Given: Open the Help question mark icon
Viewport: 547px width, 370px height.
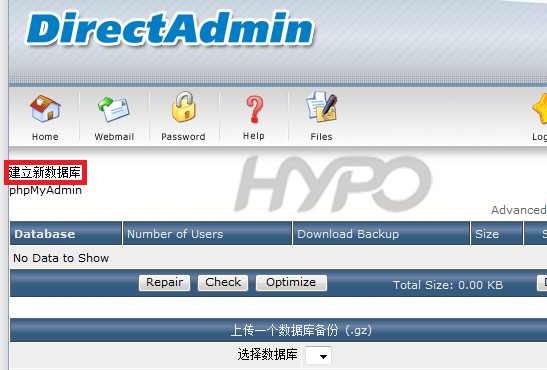Looking at the screenshot, I should (x=254, y=110).
